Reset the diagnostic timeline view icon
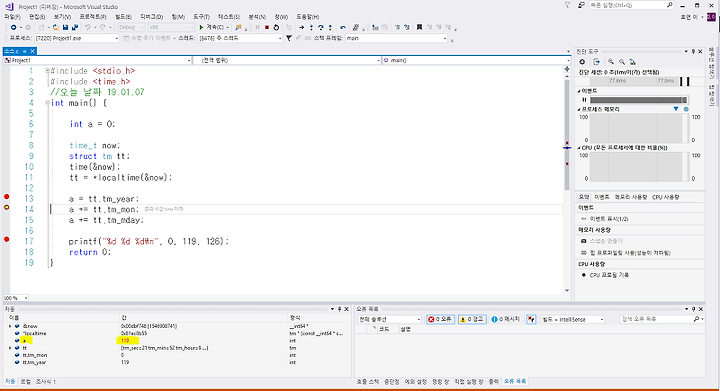The image size is (720, 391). [633, 61]
